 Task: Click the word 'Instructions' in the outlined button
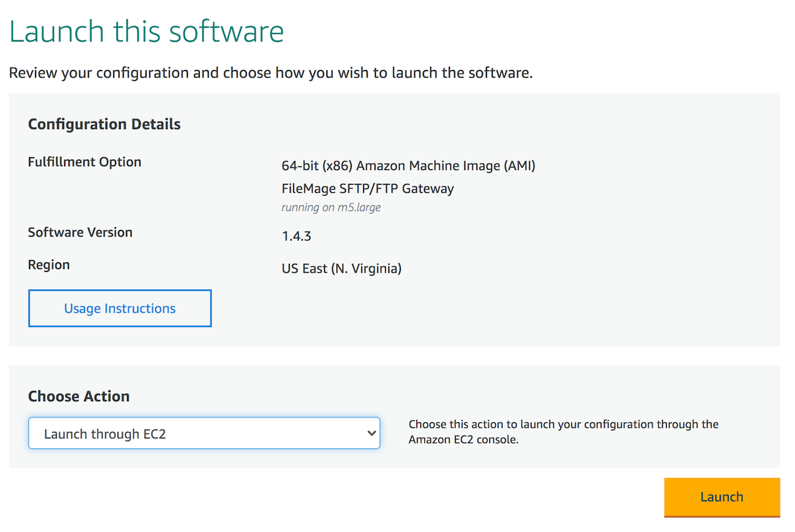[140, 309]
